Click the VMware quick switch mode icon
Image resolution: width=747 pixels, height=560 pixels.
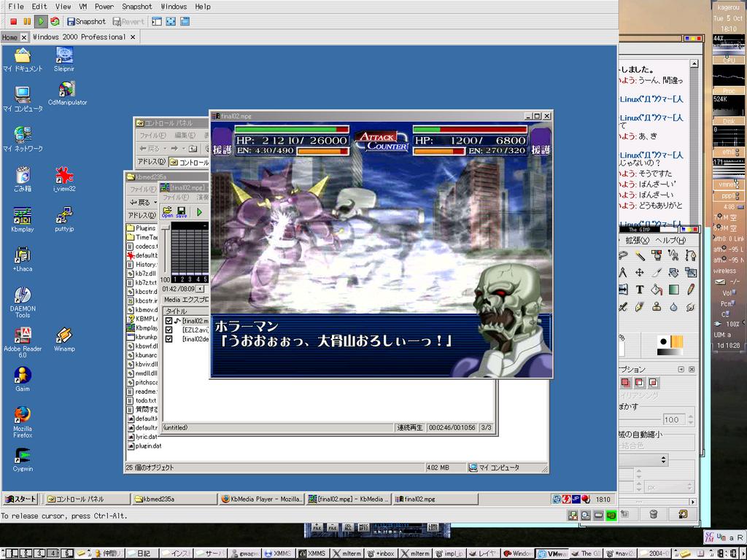coord(185,21)
